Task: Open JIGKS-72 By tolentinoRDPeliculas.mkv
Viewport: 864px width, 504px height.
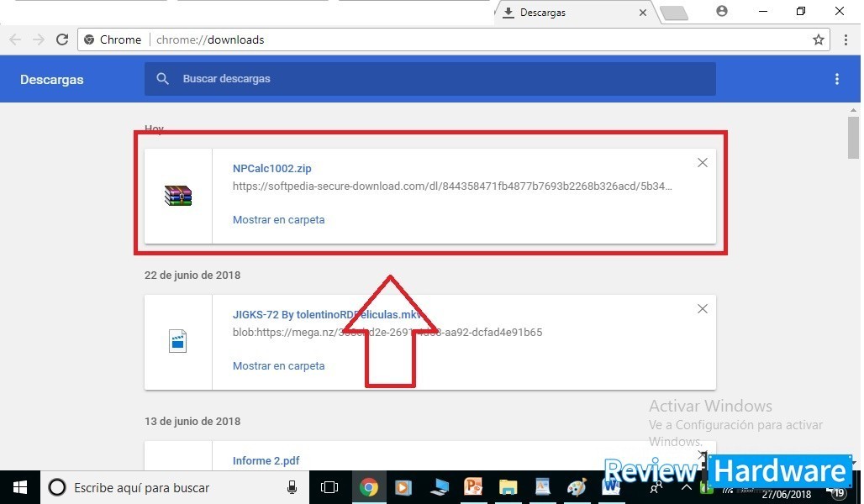Action: point(329,314)
